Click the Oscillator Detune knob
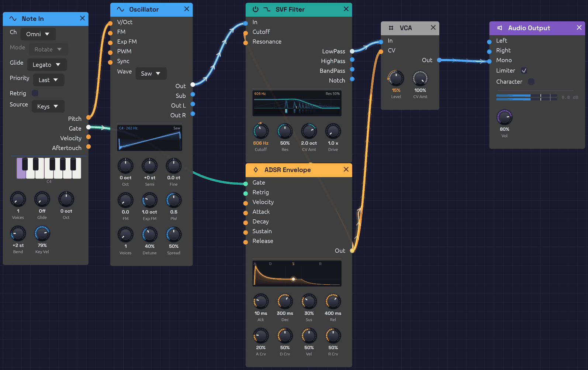Screen dimensions: 588x370 (149, 234)
